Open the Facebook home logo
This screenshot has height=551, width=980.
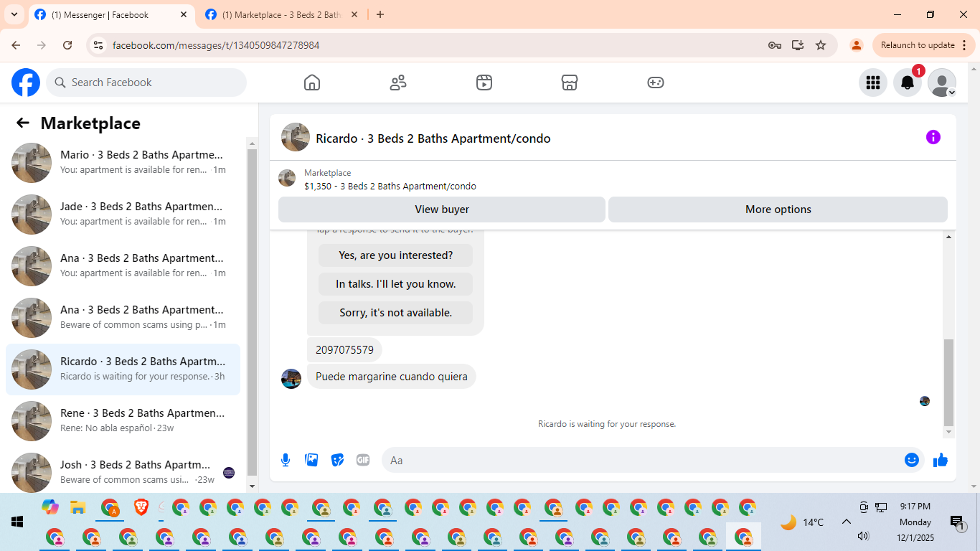26,83
